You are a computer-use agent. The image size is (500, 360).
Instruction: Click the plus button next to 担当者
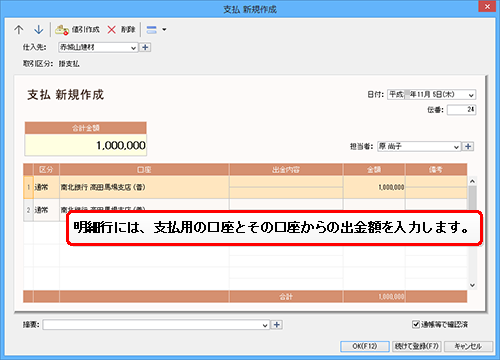pos(468,146)
